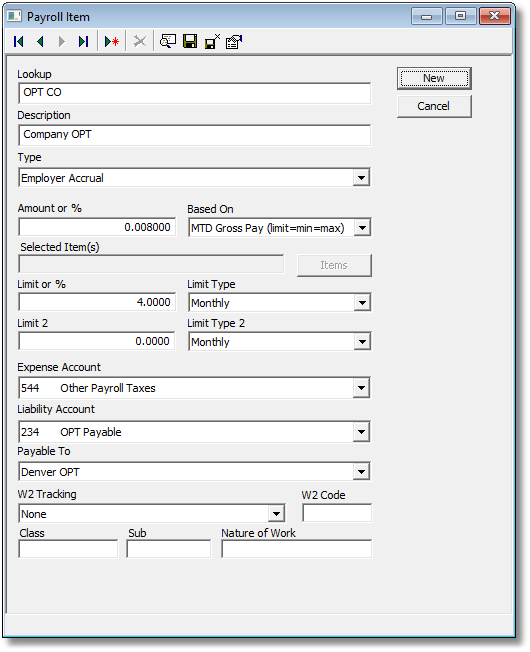Save record using floppy disk icon
The height and width of the screenshot is (652, 530).
tap(190, 42)
